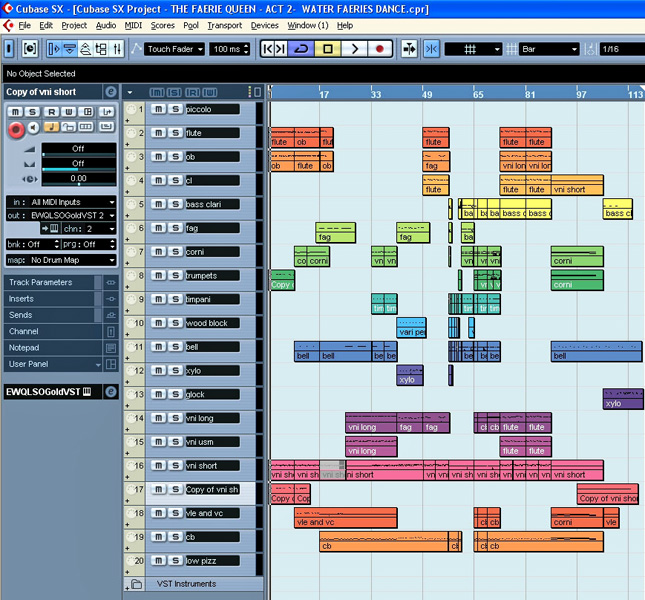
Task: Open the File menu
Action: pos(24,25)
